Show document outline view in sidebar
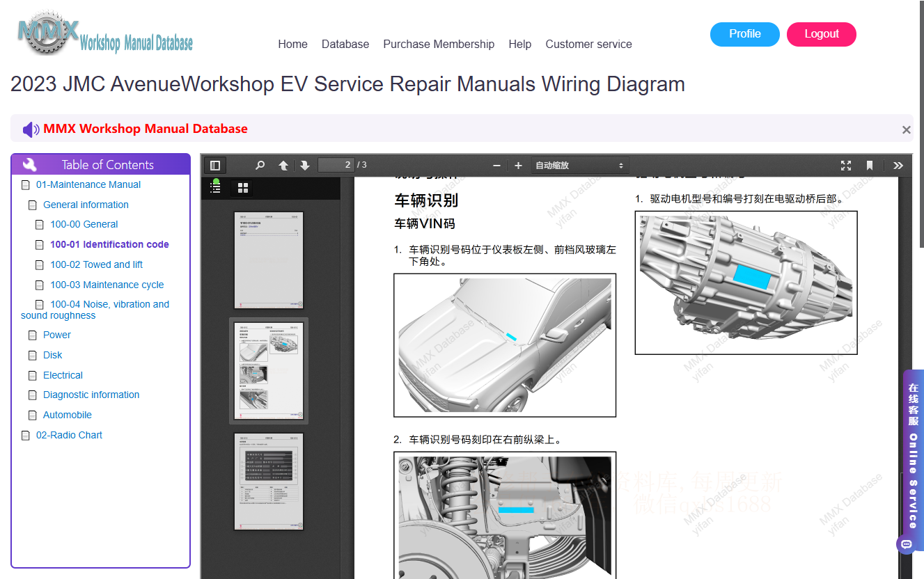 pyautogui.click(x=215, y=187)
